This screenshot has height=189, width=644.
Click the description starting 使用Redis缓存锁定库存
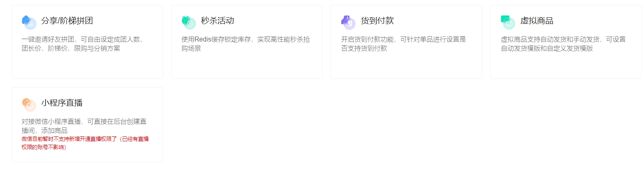pyautogui.click(x=246, y=44)
